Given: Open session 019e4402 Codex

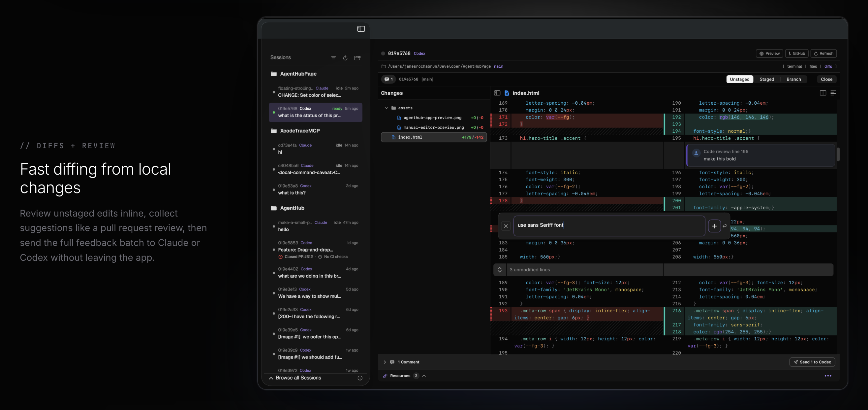Looking at the screenshot, I should click(x=315, y=272).
